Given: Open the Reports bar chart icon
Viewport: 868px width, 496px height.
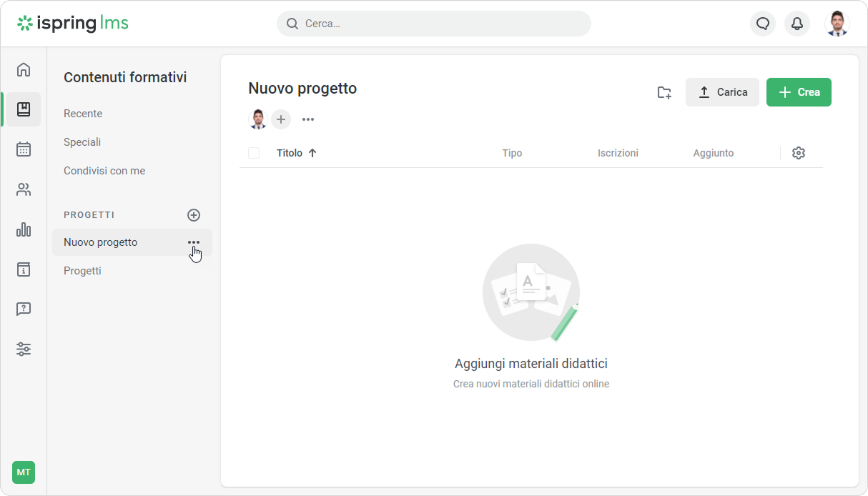Looking at the screenshot, I should (x=24, y=229).
